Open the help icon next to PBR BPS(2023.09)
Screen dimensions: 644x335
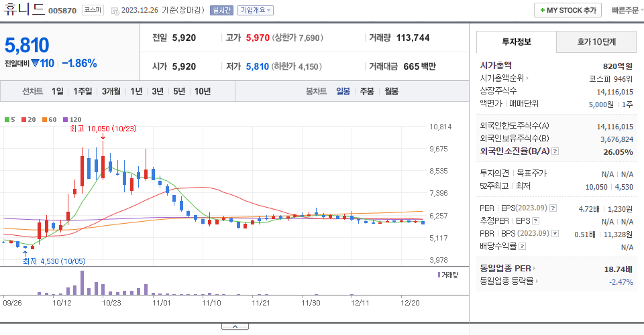pos(555,234)
